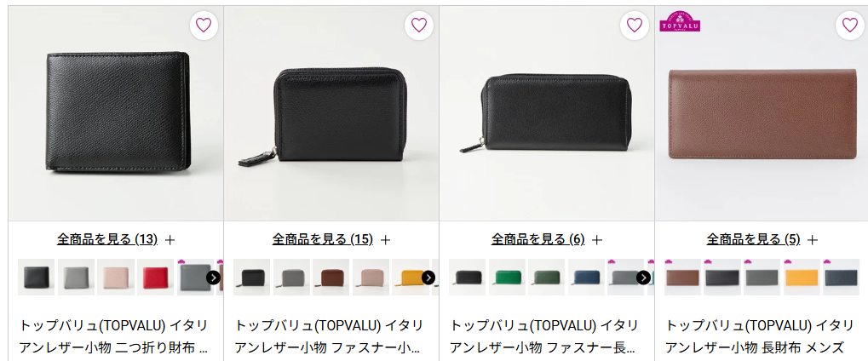
Task: Expand 全商品を見る (13) plus sign
Action: tap(170, 240)
